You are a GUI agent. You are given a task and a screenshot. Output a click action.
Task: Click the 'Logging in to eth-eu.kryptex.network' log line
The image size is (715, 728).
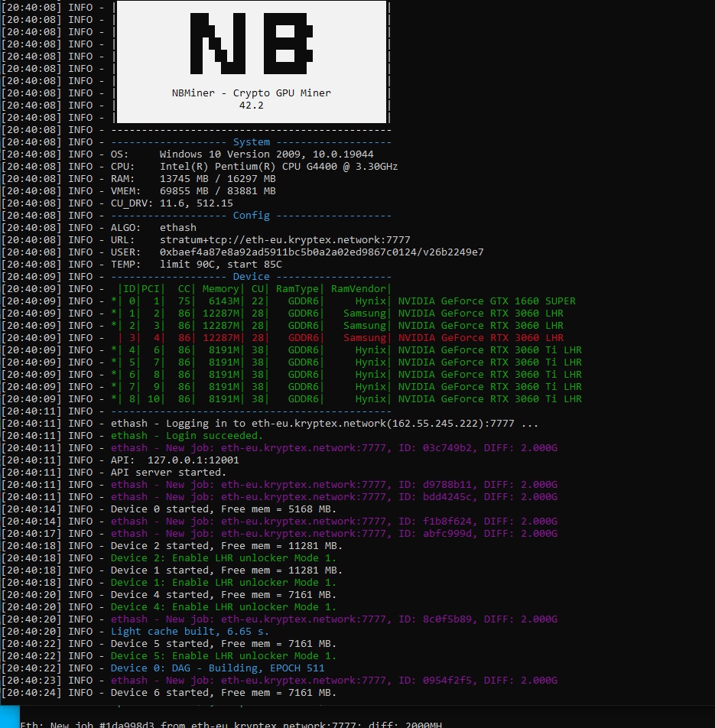324,424
